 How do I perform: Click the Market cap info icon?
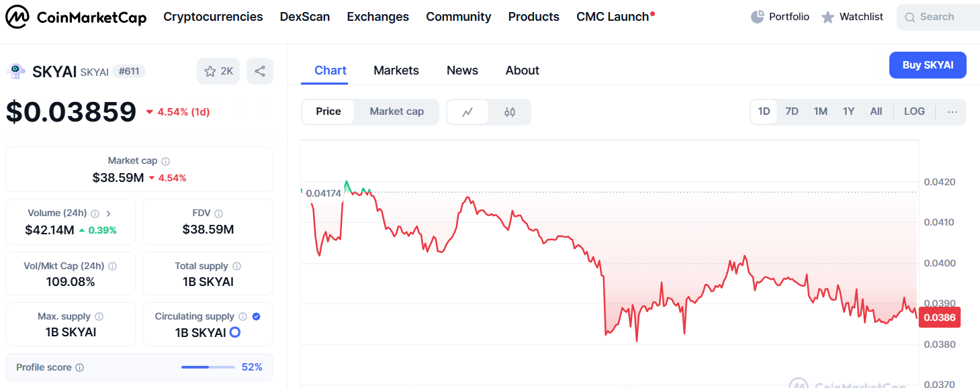coord(165,161)
